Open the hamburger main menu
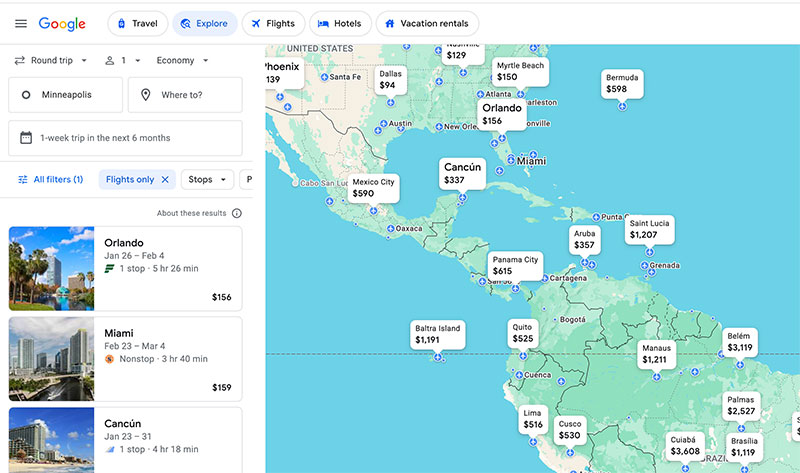The width and height of the screenshot is (800, 473). click(x=21, y=23)
